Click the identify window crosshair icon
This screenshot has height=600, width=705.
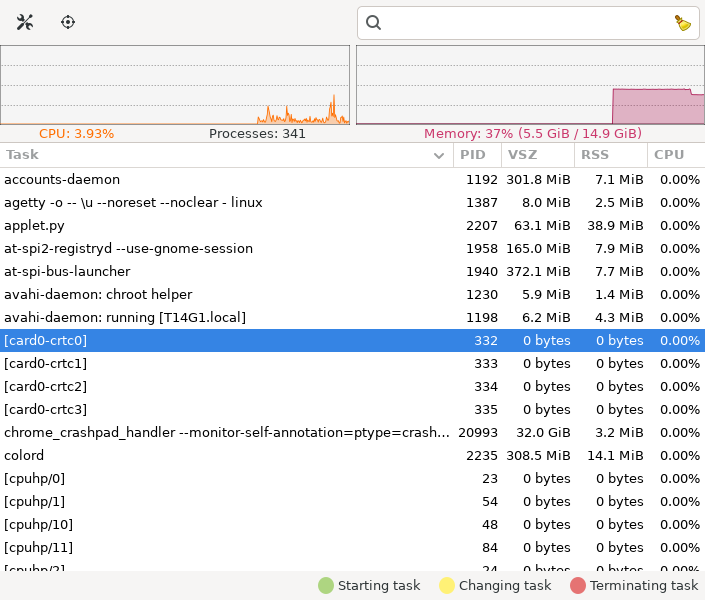tap(68, 22)
